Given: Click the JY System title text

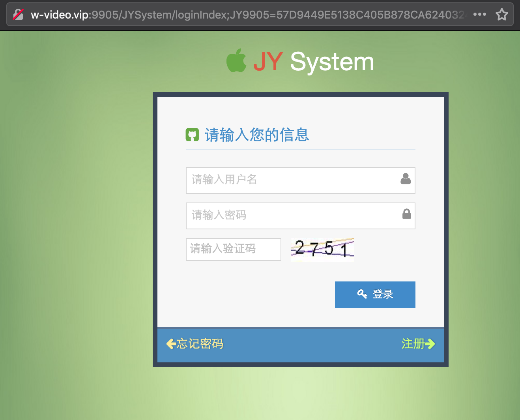Looking at the screenshot, I should click(x=313, y=62).
